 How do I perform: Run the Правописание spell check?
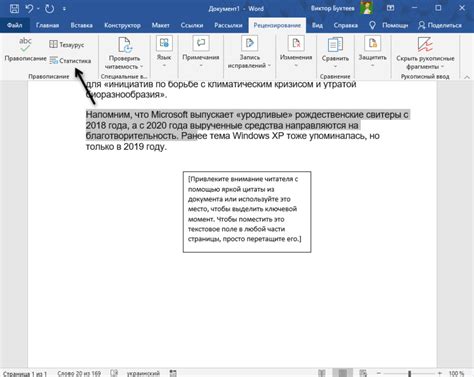(25, 50)
